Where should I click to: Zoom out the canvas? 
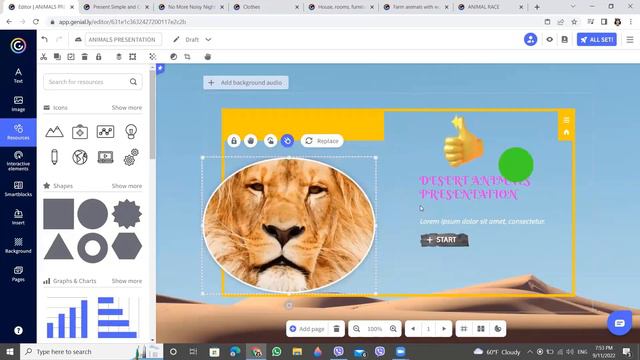pos(356,329)
